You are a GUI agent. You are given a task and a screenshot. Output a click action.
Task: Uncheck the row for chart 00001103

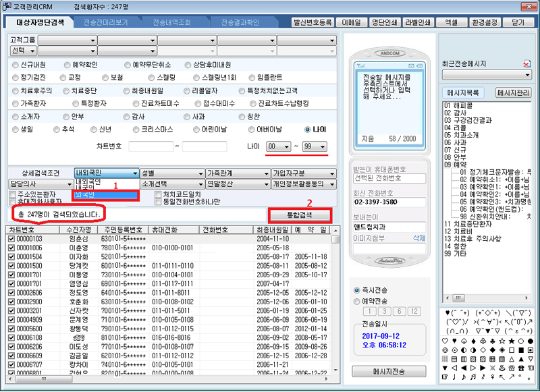click(10, 239)
